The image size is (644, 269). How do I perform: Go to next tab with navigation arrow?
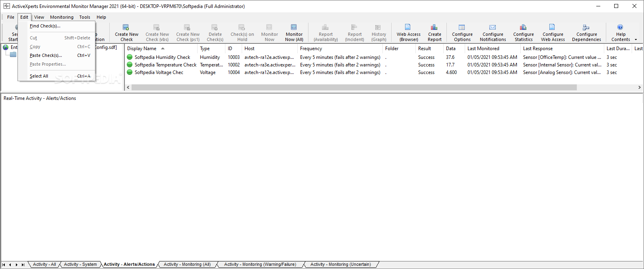pyautogui.click(x=16, y=265)
